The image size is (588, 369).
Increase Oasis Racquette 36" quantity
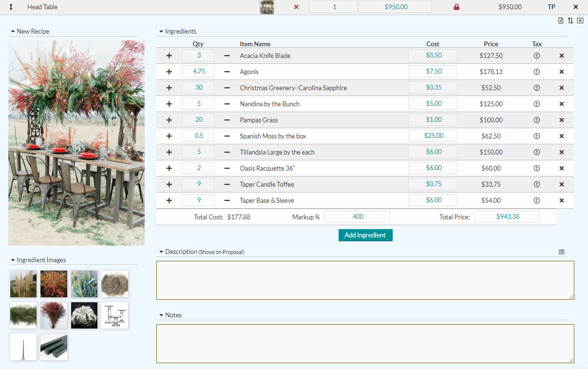coord(169,168)
